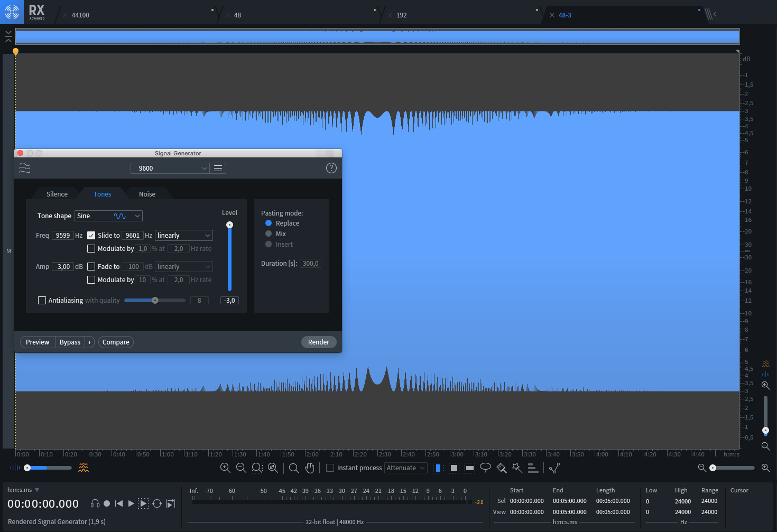Enable frequency Modulate by checkbox
This screenshot has width=777, height=532.
point(91,249)
